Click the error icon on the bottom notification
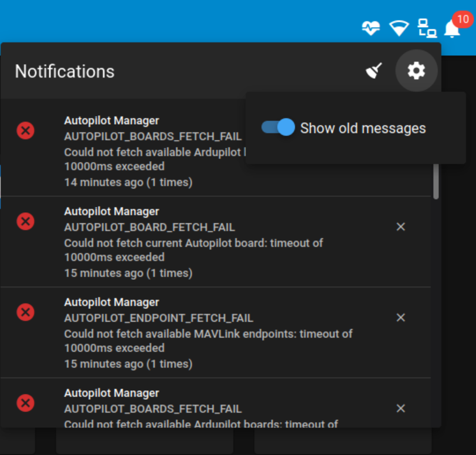Viewport: 476px width, 455px height. pos(25,403)
